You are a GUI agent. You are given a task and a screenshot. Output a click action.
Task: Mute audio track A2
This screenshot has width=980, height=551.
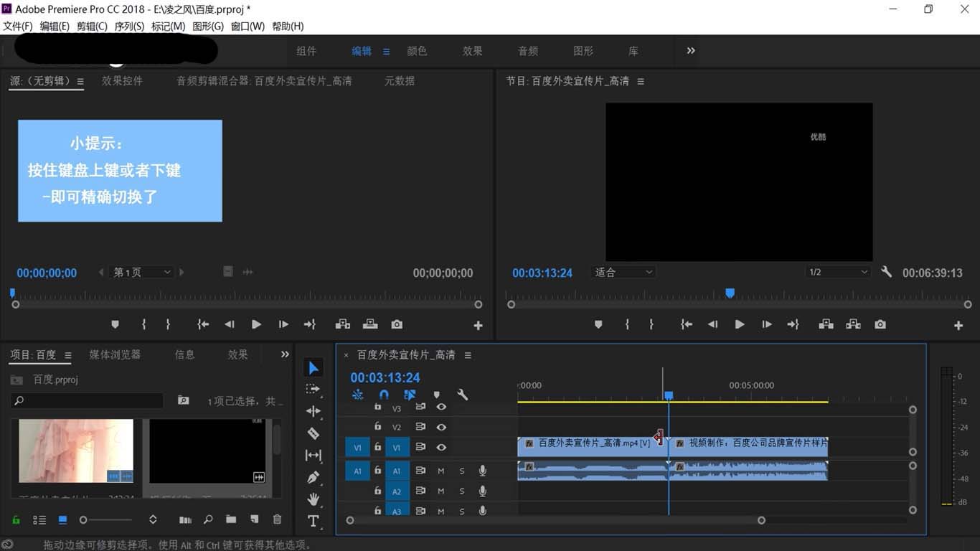(440, 491)
